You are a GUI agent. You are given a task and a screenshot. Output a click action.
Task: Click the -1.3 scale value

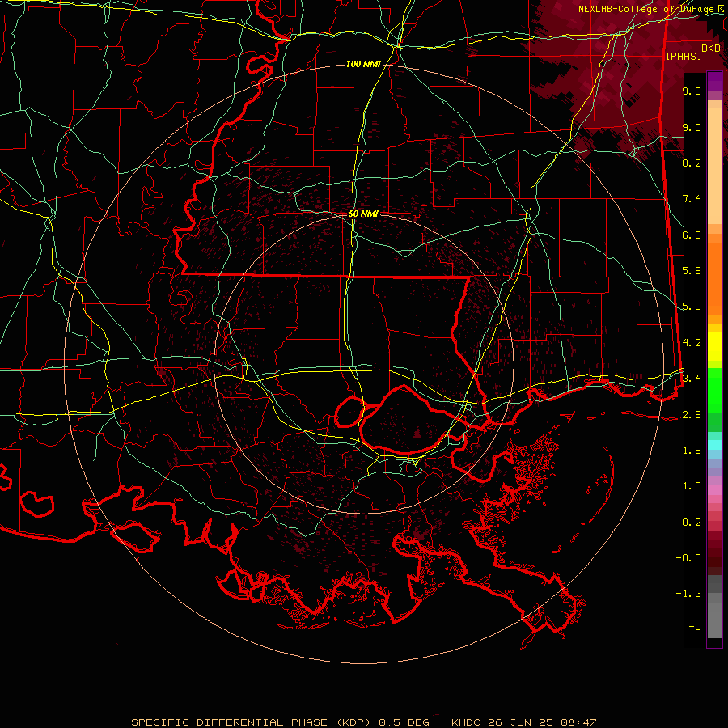pyautogui.click(x=688, y=594)
